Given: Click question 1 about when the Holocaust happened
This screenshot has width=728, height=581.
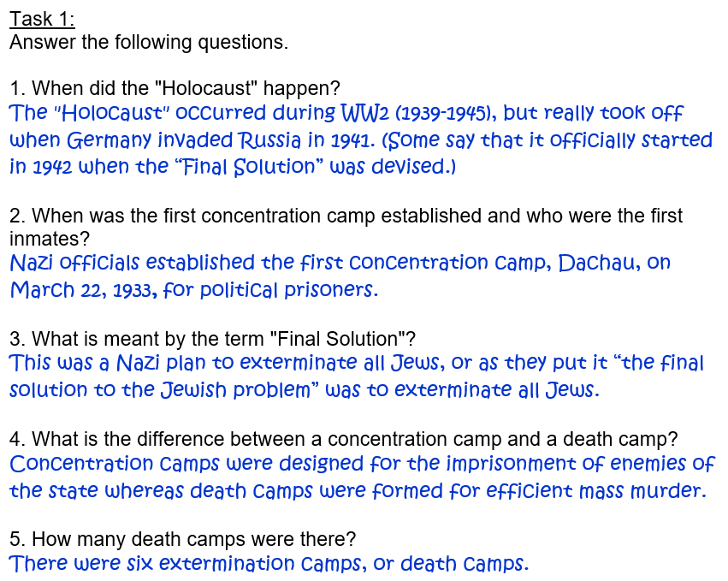Looking at the screenshot, I should coord(175,88).
